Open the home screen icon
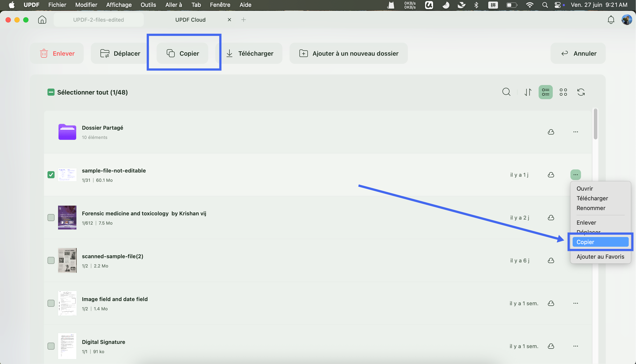 (x=42, y=20)
